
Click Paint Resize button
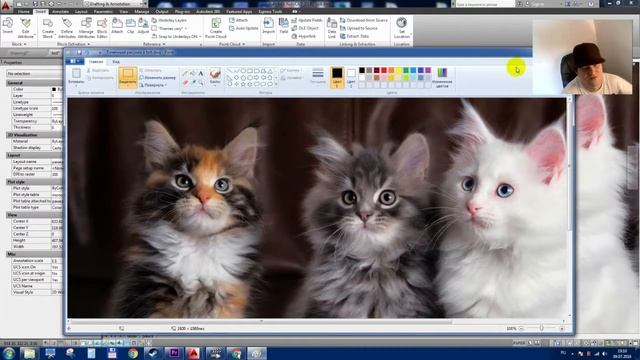(x=158, y=78)
